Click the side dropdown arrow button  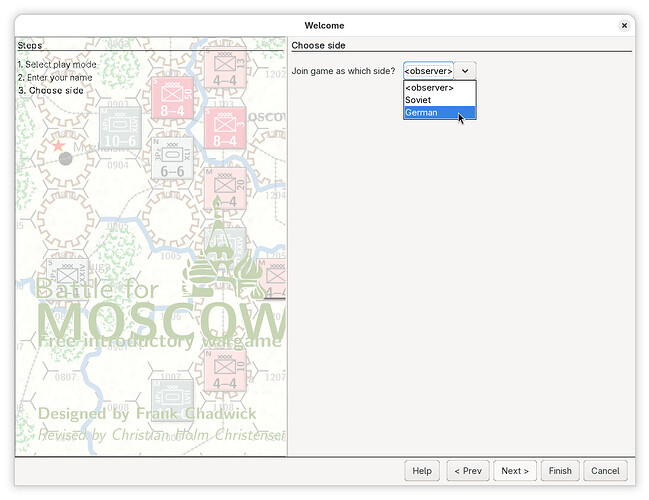466,71
